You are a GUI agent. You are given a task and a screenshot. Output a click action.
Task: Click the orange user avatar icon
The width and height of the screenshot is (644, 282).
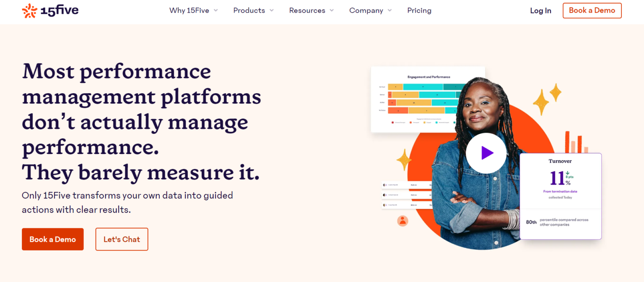click(402, 220)
